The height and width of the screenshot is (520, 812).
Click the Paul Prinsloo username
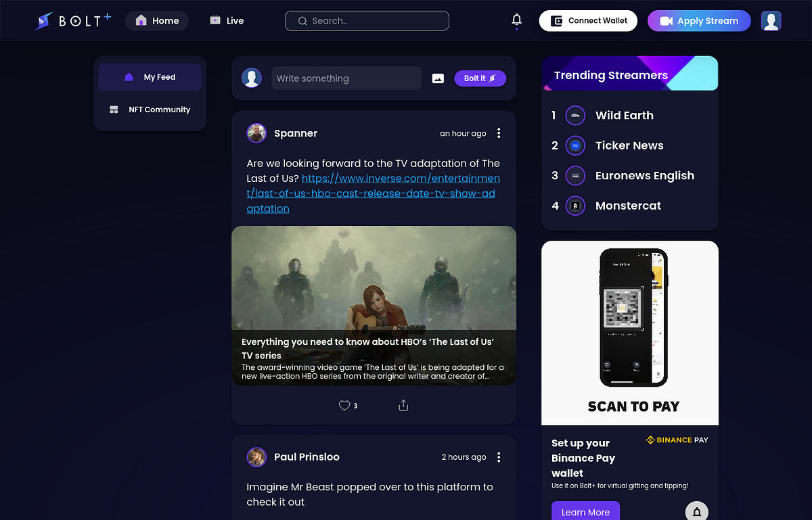click(x=307, y=457)
